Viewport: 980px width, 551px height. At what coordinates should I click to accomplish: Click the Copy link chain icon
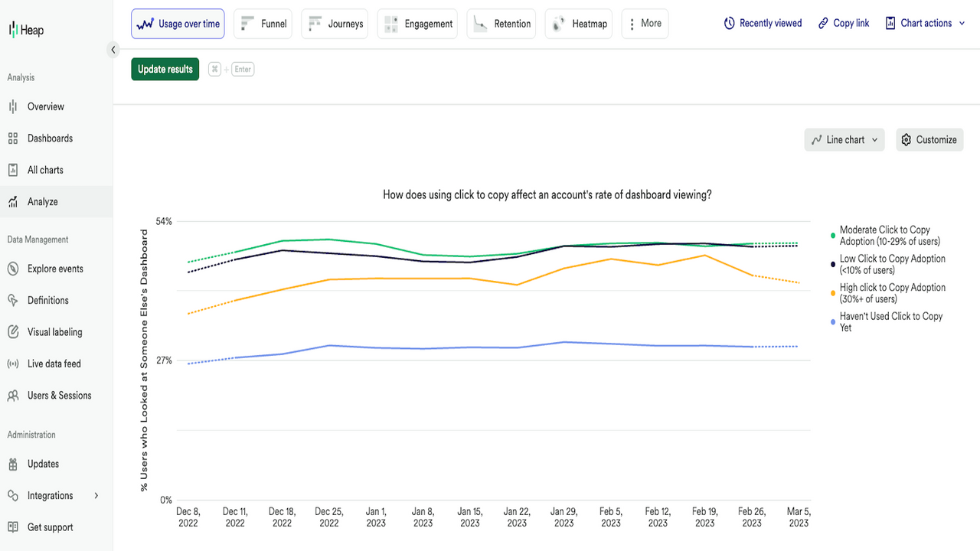point(823,24)
